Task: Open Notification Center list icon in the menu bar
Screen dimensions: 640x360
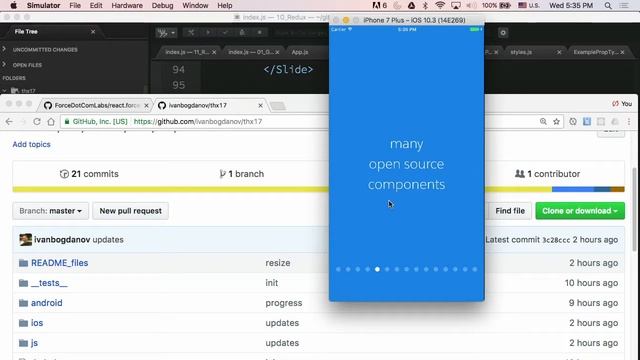Action: (624, 5)
